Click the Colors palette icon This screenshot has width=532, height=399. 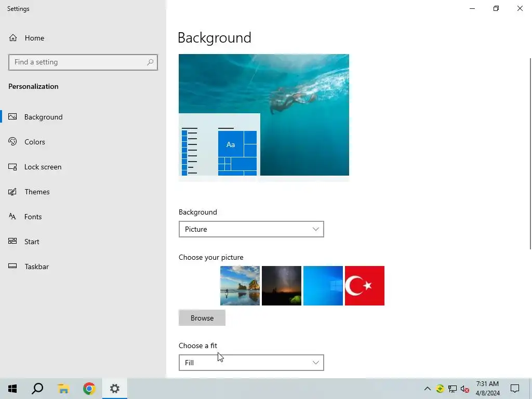pyautogui.click(x=12, y=141)
